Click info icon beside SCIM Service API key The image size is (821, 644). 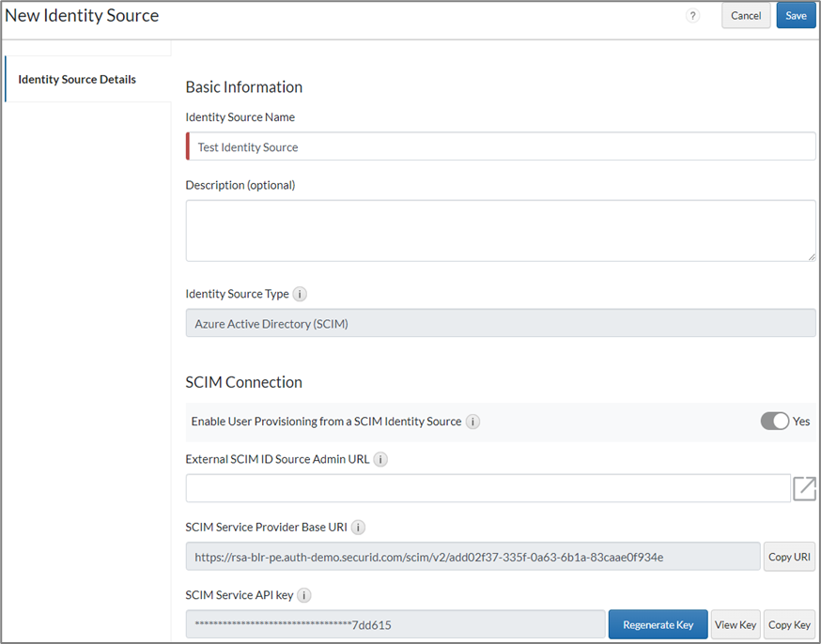[304, 594]
